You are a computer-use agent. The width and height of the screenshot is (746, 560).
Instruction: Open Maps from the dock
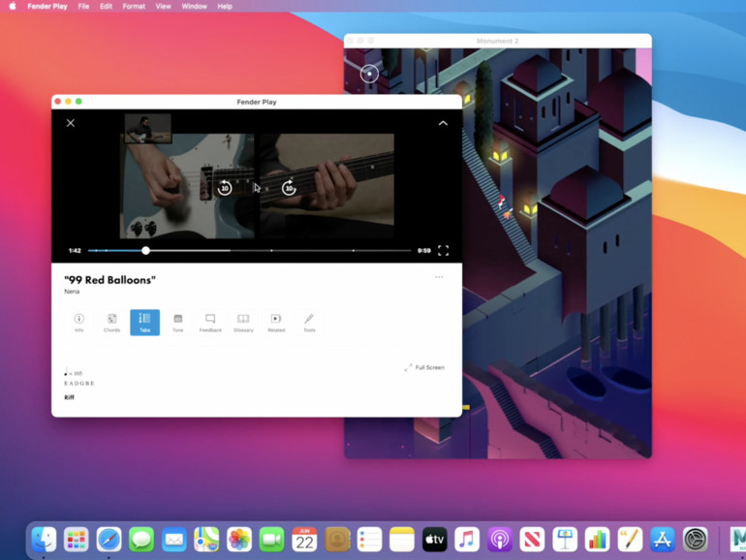click(x=206, y=540)
